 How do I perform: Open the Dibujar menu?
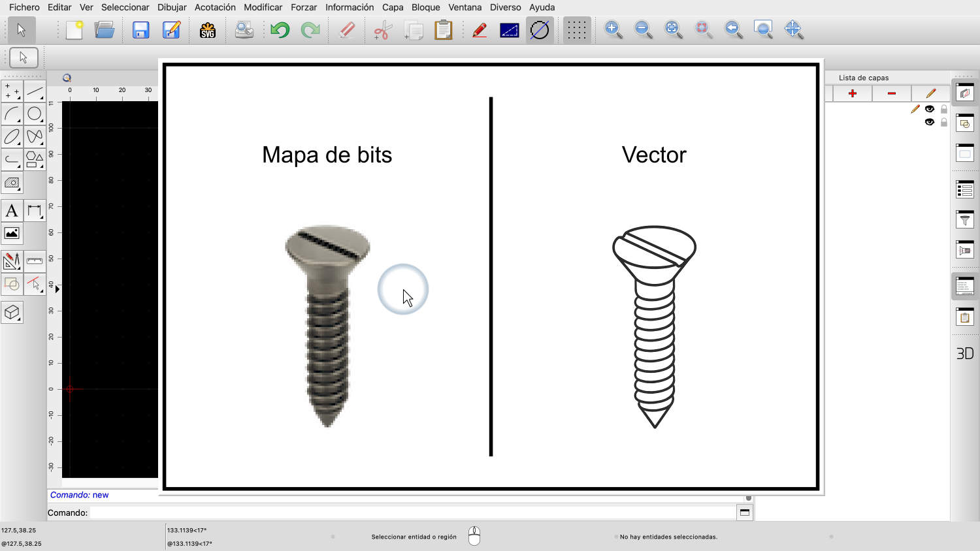point(172,7)
